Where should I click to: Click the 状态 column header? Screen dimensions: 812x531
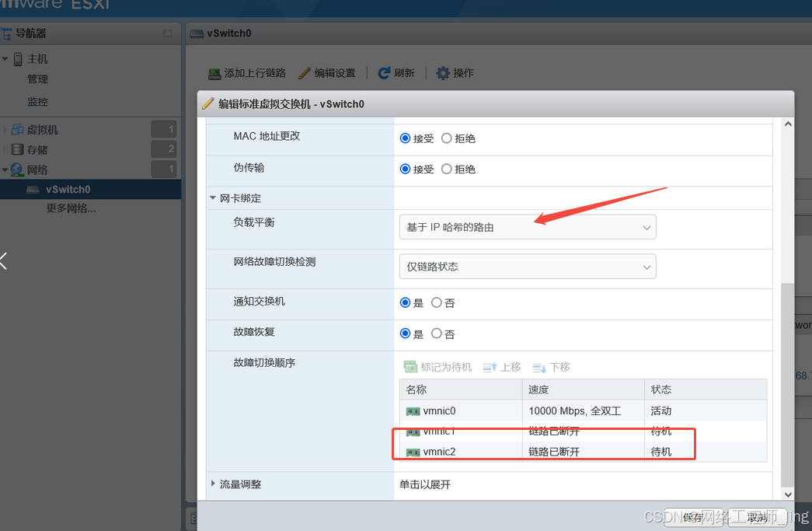click(x=706, y=390)
